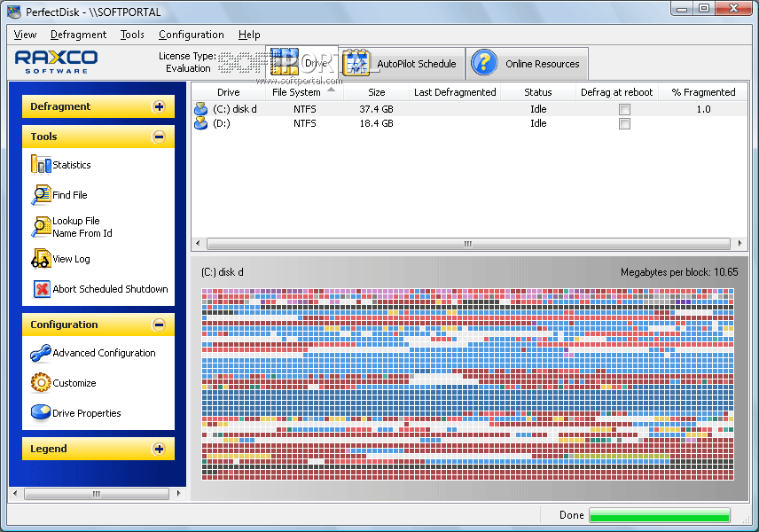Enable Defrag at reboot for C: drive

point(624,109)
